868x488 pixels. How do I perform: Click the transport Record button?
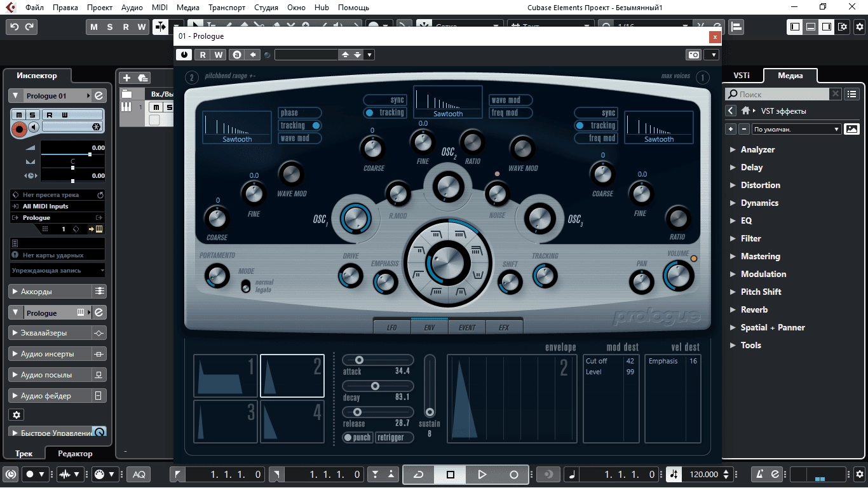[514, 474]
